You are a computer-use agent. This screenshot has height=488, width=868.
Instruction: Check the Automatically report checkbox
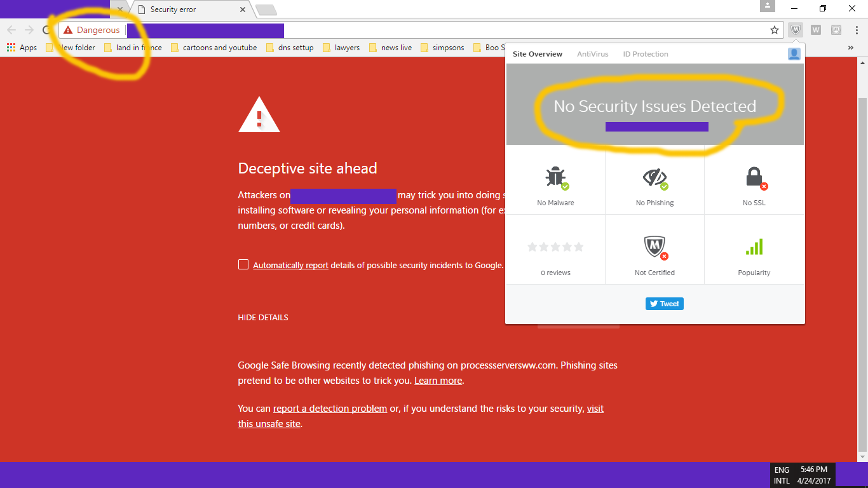243,264
